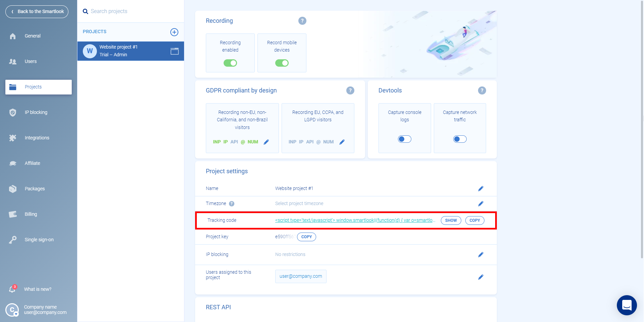Image resolution: width=644 pixels, height=322 pixels.
Task: Focus the Search projects field
Action: pos(131,11)
